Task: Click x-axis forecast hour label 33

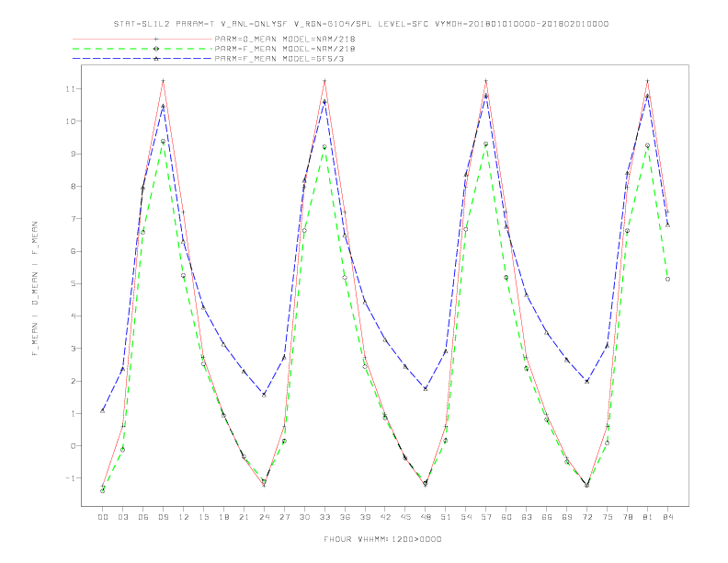Action: click(x=324, y=517)
